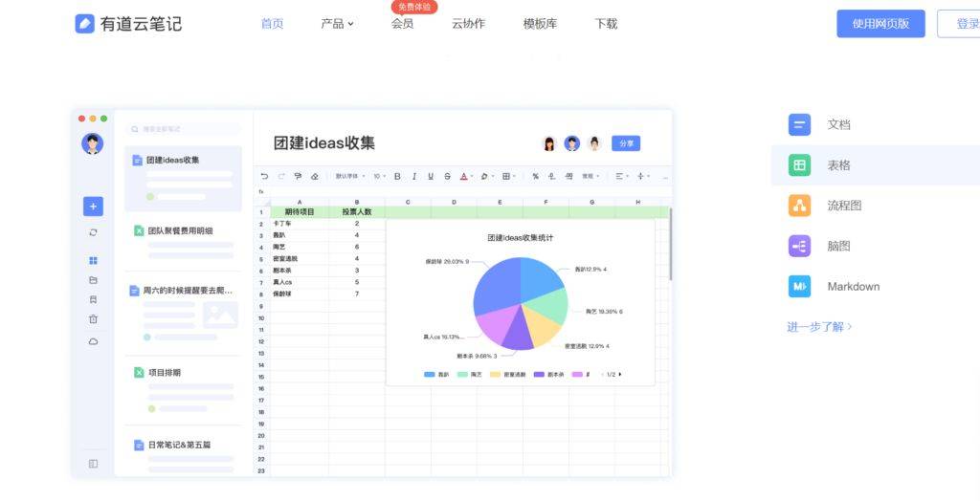Open the fill color bucket dropdown
Viewport: 980px width, 501px height.
click(485, 177)
